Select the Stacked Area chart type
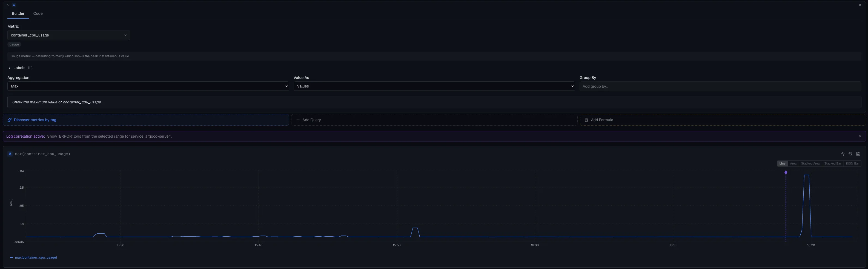The width and height of the screenshot is (868, 269). (810, 164)
